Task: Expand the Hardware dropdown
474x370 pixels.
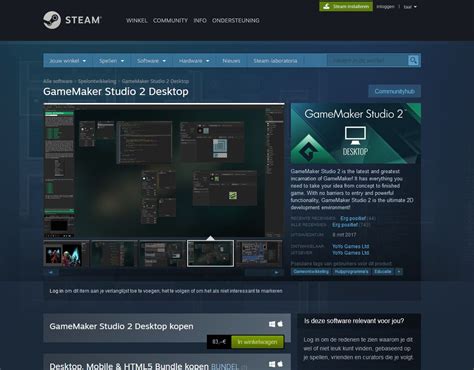Action: (x=194, y=61)
